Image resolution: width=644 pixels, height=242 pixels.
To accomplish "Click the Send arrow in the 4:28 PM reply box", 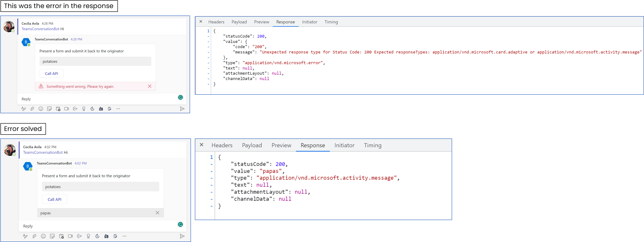I will pyautogui.click(x=182, y=109).
